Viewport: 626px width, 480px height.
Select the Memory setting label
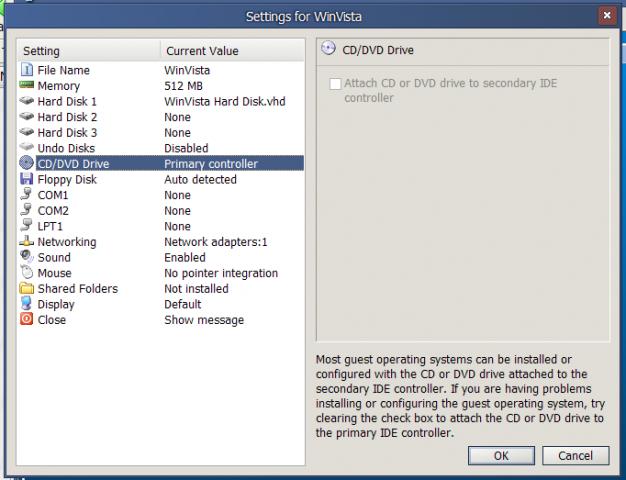pos(59,86)
